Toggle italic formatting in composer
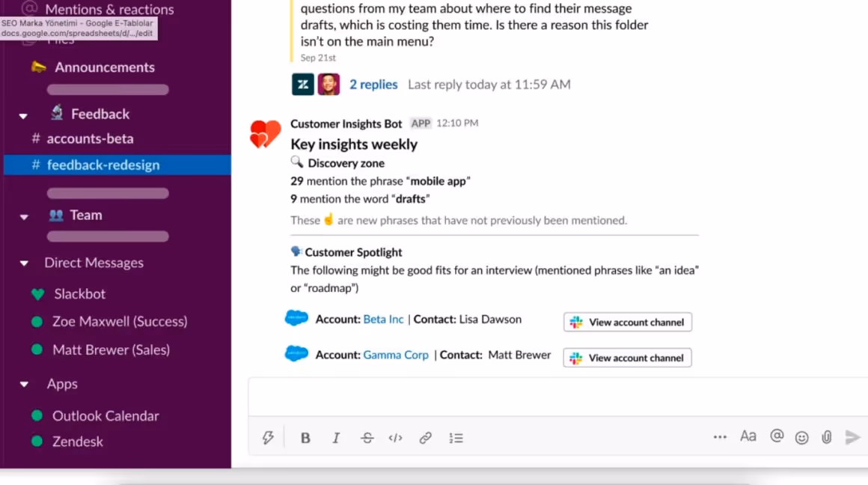The width and height of the screenshot is (868, 485). click(x=335, y=438)
